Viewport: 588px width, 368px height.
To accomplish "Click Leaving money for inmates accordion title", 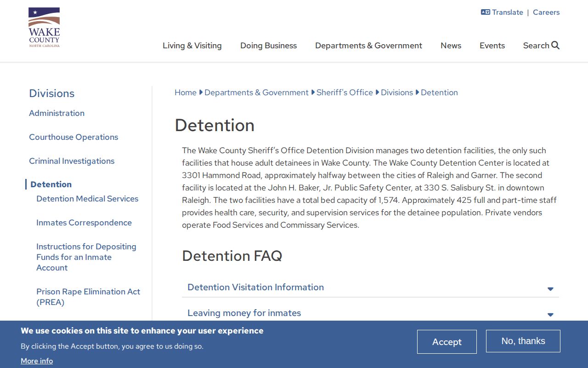I will (x=244, y=313).
